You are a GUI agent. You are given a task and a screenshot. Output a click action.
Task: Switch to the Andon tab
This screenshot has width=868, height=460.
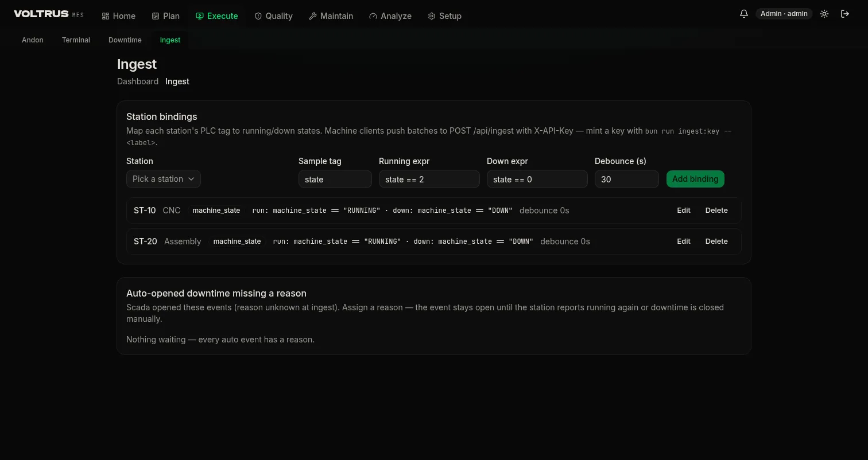coord(33,40)
